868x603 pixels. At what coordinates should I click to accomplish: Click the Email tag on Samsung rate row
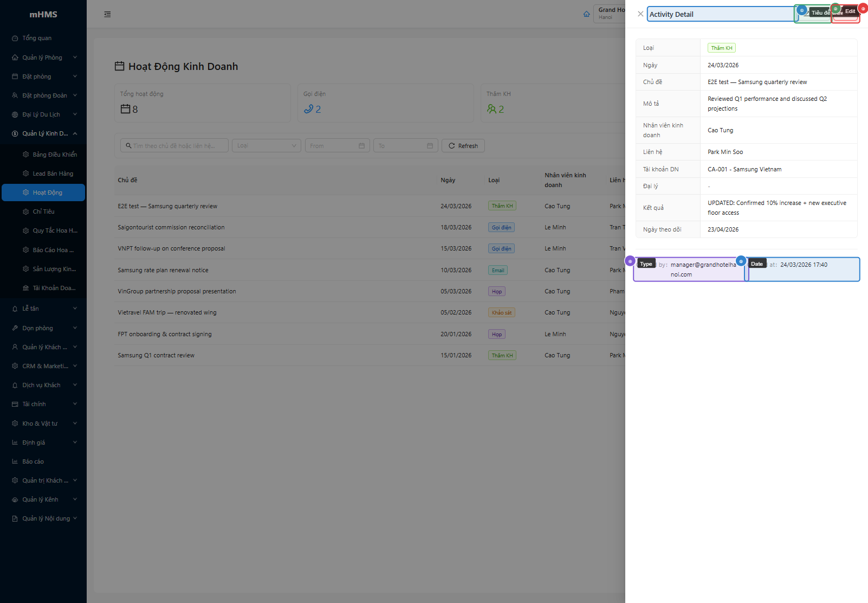pyautogui.click(x=498, y=270)
